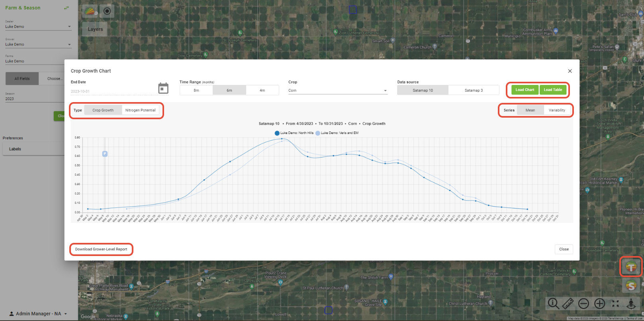Click the P marker on the chart

[105, 154]
